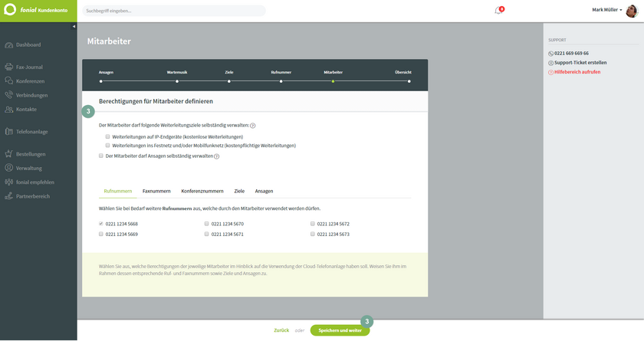Click the Suchbegriff eingeben search field
644x341 pixels.
coord(174,11)
